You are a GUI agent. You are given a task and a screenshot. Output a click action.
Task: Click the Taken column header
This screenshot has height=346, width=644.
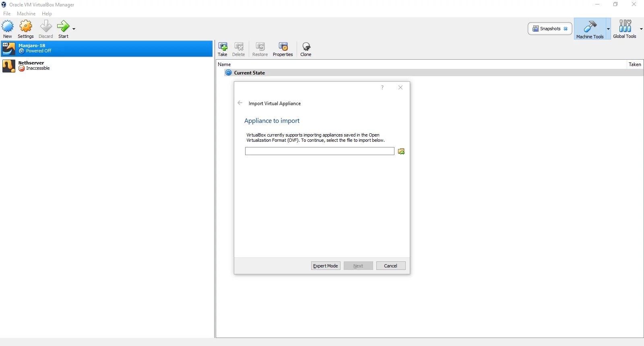[635, 64]
